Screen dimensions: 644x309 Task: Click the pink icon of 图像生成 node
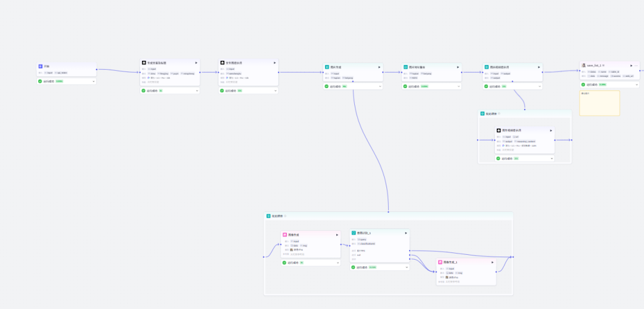[285, 235]
